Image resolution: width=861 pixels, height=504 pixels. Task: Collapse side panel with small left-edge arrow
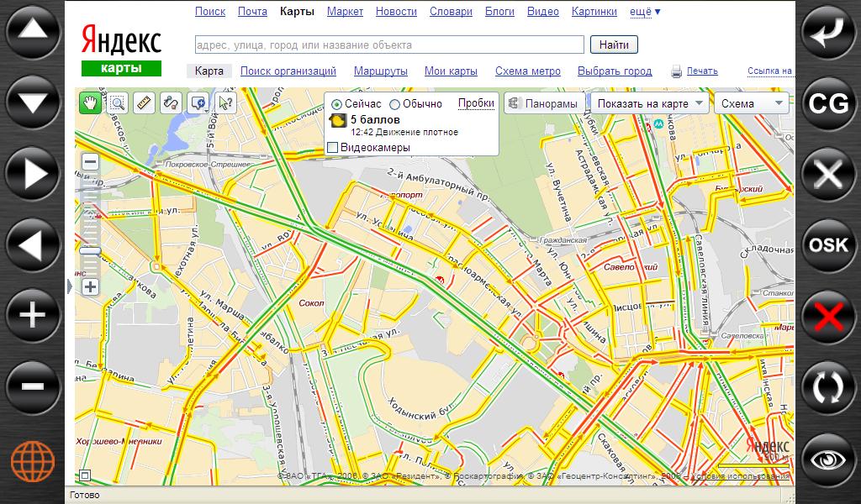[x=70, y=286]
